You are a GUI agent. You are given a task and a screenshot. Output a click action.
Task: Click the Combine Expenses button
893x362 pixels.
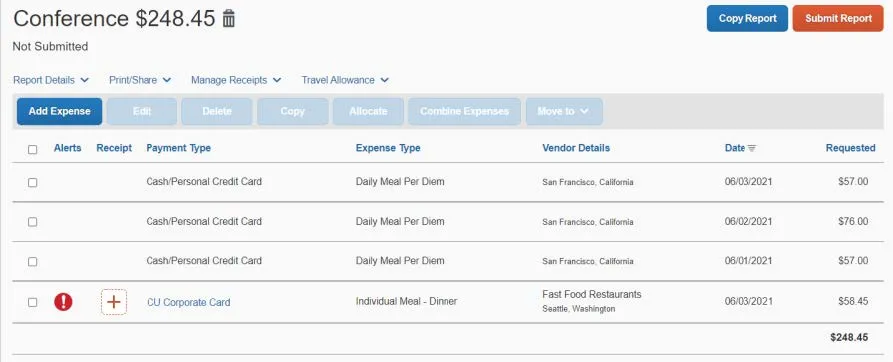pos(464,112)
